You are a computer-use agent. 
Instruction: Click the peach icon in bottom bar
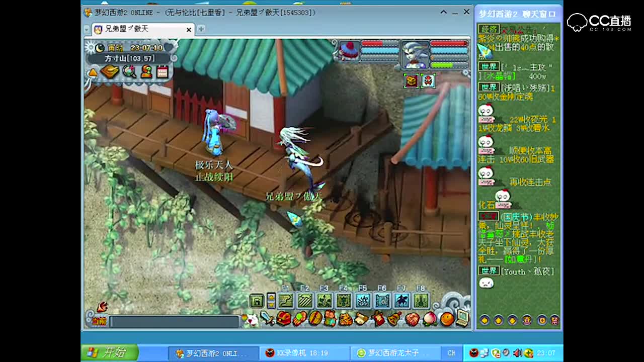point(430,319)
